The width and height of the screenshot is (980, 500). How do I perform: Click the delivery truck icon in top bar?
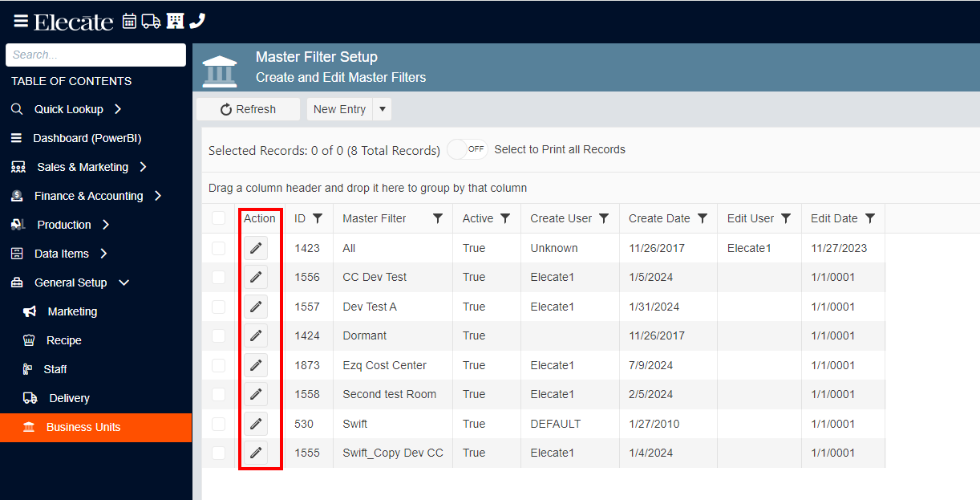point(152,21)
